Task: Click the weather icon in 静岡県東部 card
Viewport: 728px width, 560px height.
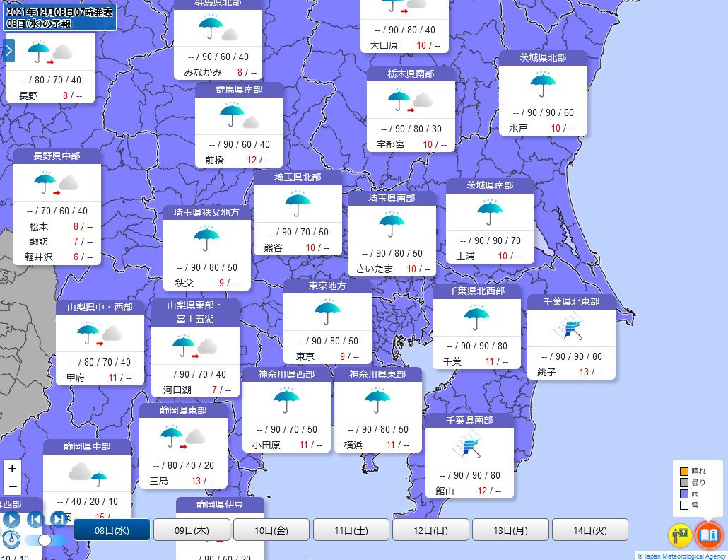Action: tap(183, 437)
